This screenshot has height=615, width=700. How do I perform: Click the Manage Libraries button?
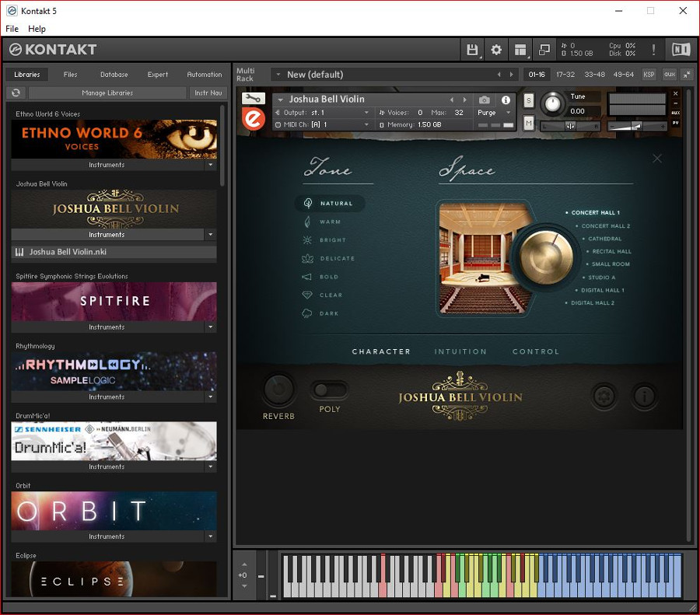(x=107, y=93)
